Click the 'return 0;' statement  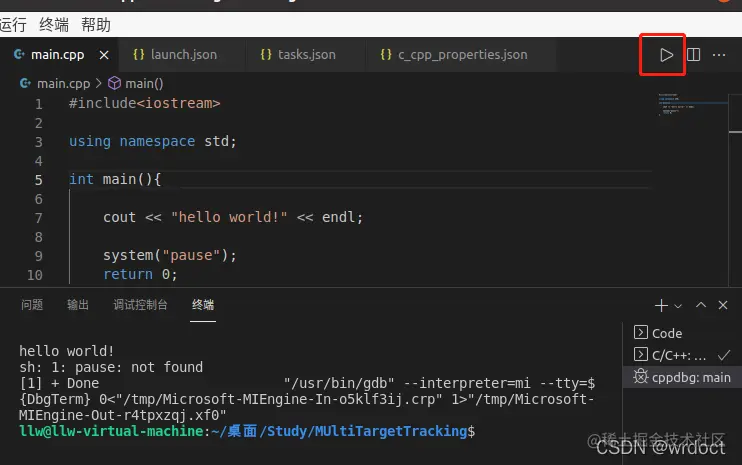(141, 274)
